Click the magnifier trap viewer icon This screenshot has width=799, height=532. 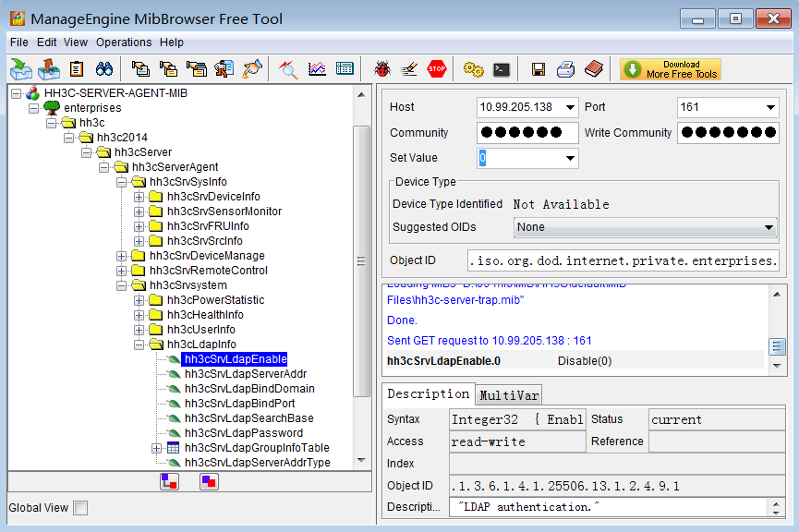tap(288, 68)
